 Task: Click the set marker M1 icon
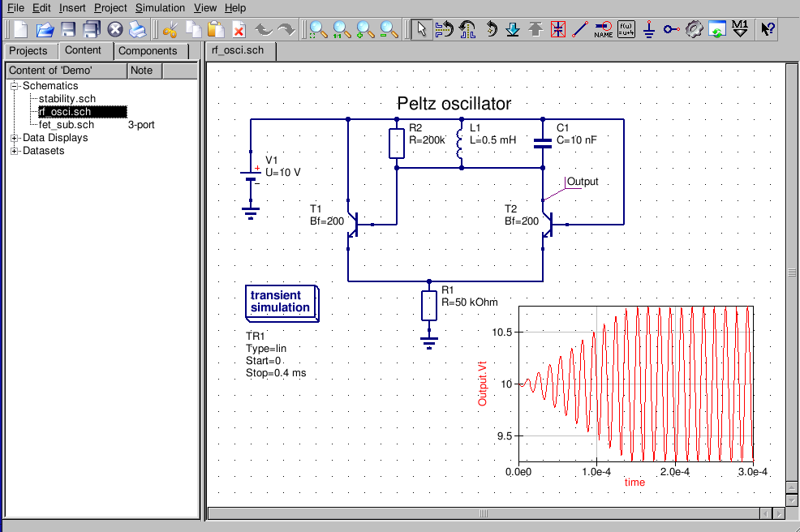739,30
